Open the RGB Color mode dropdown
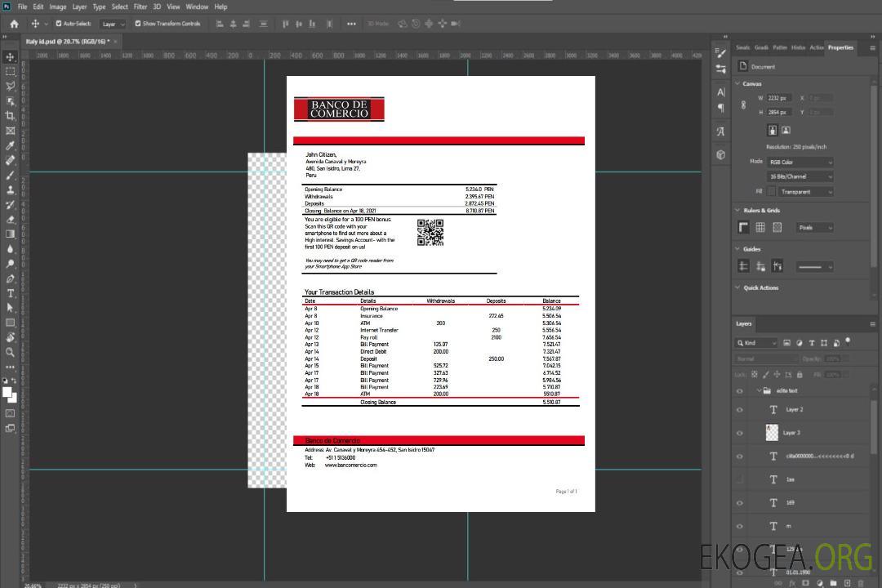 point(800,162)
